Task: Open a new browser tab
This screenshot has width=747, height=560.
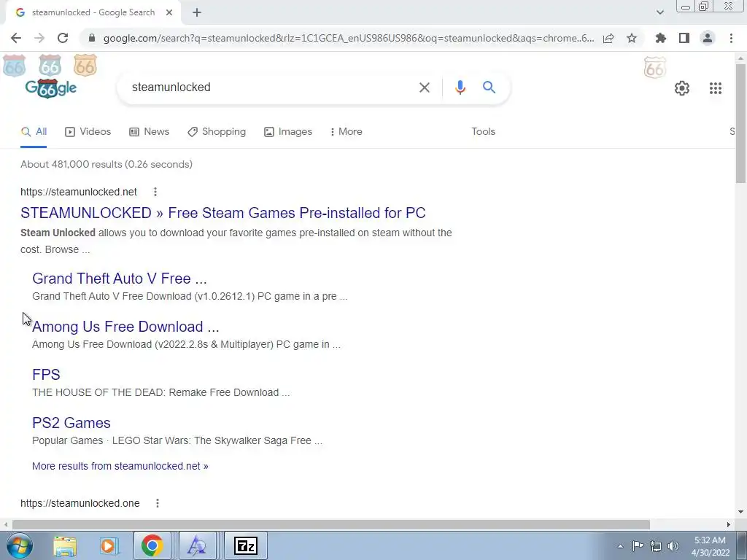Action: click(197, 12)
